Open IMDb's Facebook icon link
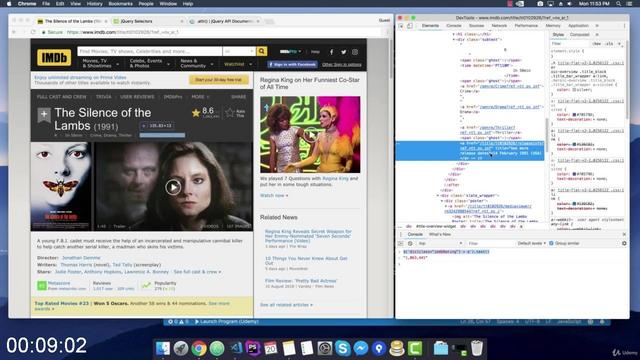This screenshot has height=360, width=640. [331, 52]
